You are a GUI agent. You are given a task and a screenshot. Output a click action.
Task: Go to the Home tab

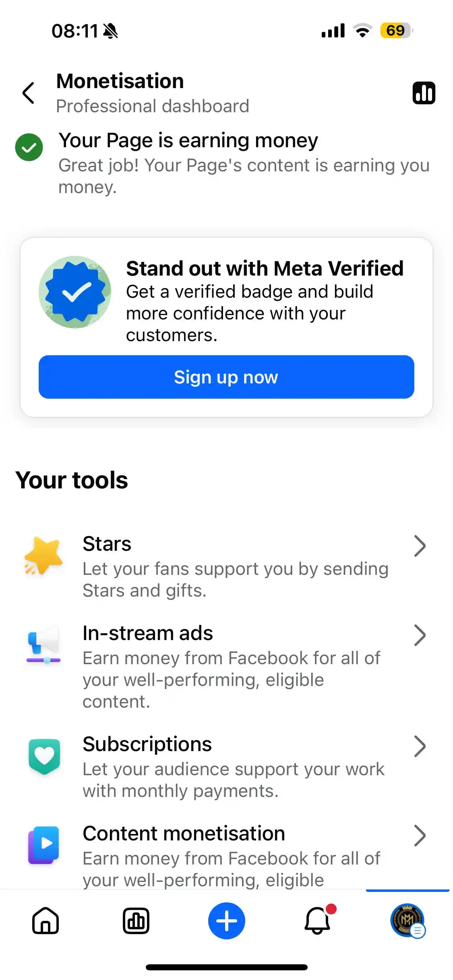46,920
